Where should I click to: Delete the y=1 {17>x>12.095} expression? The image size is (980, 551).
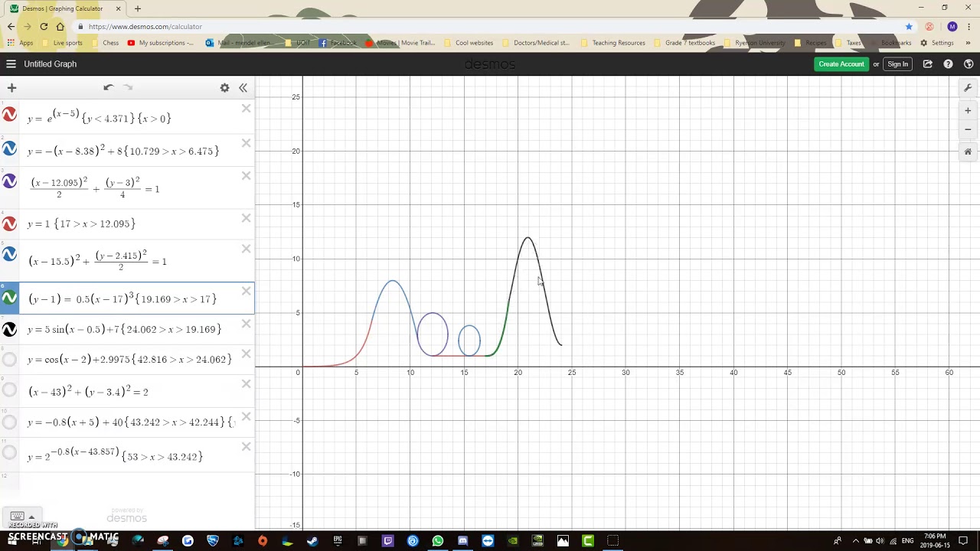[x=246, y=218]
